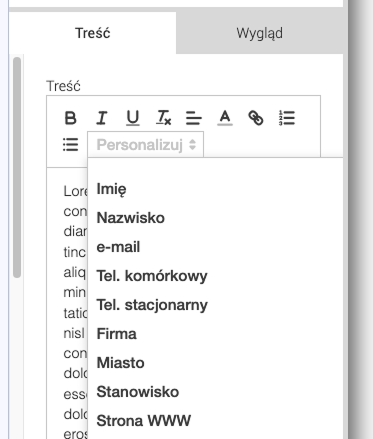This screenshot has width=373, height=439.
Task: Clear text formatting icon
Action: point(164,118)
